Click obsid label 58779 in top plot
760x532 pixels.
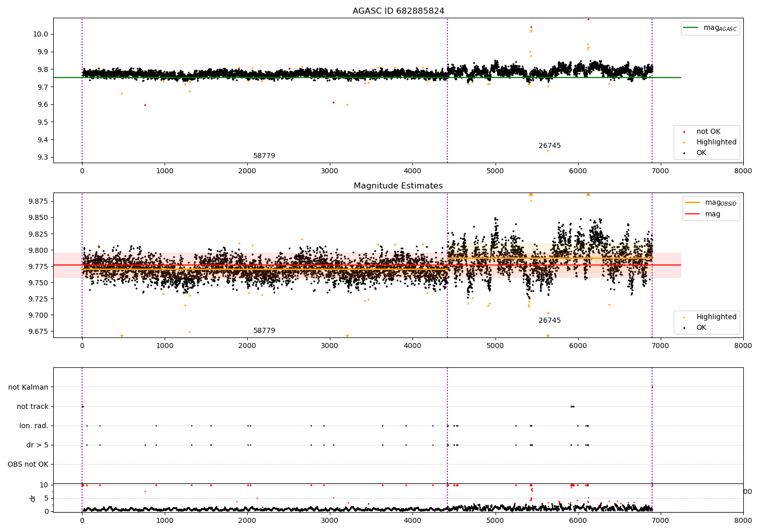click(x=264, y=156)
